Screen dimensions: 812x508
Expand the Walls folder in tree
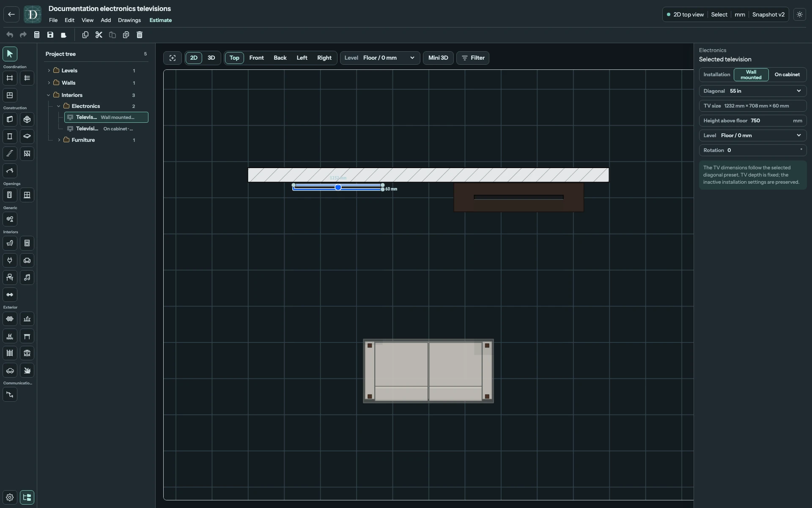click(49, 83)
